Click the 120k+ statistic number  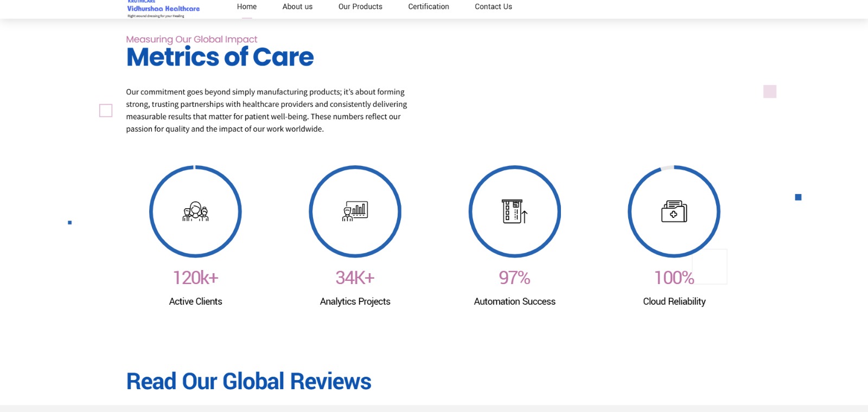(195, 278)
